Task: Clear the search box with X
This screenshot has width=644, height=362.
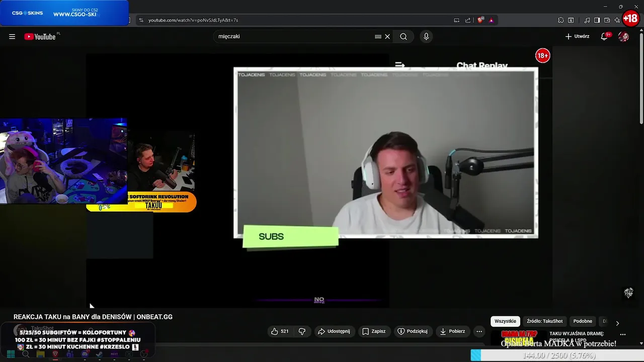Action: click(387, 36)
